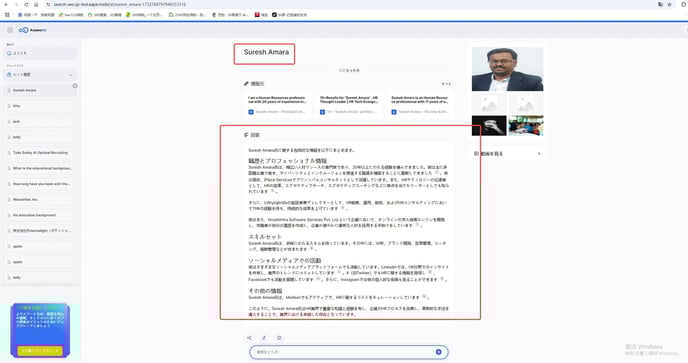688x363 pixels.
Task: Click the share icon below the answer
Action: pos(249,338)
